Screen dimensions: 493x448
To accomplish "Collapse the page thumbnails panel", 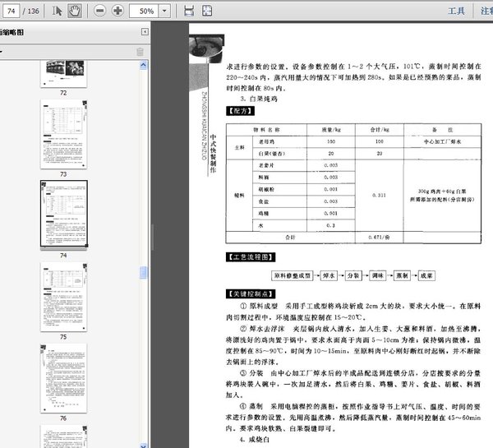I will tap(145, 32).
